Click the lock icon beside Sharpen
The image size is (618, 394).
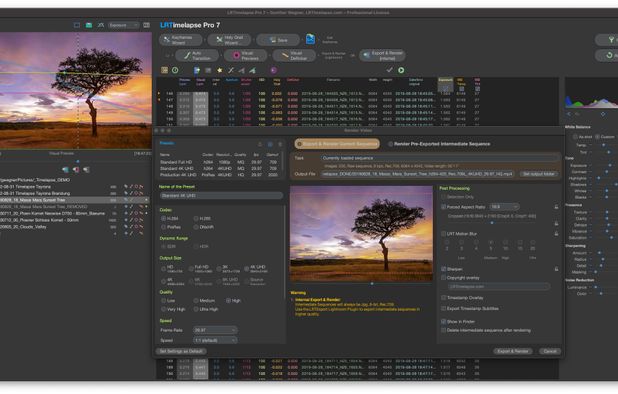[x=556, y=269]
